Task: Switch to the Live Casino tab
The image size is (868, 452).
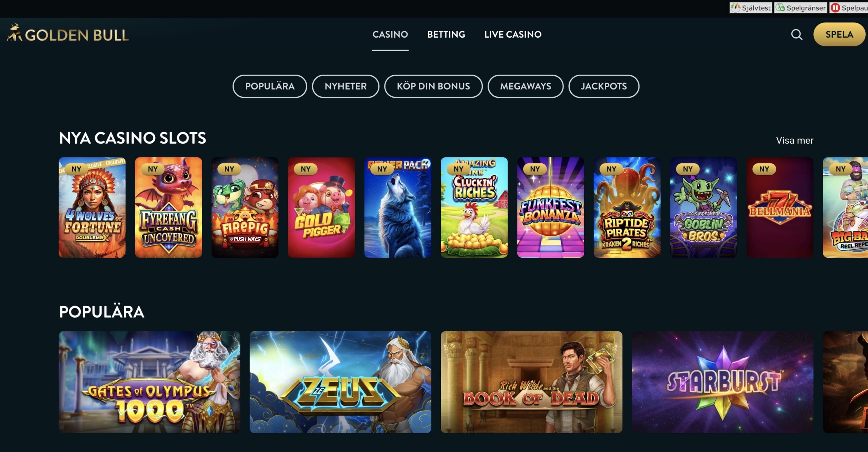Action: tap(513, 34)
